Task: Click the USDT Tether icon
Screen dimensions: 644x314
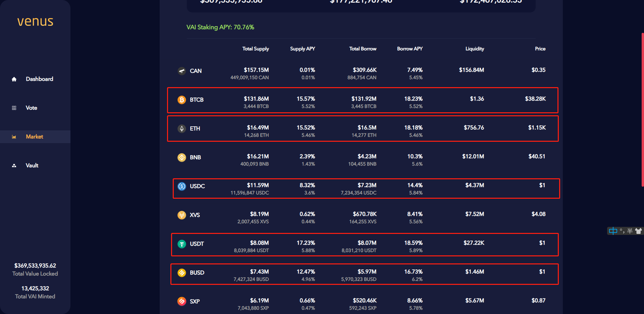Action: (182, 244)
